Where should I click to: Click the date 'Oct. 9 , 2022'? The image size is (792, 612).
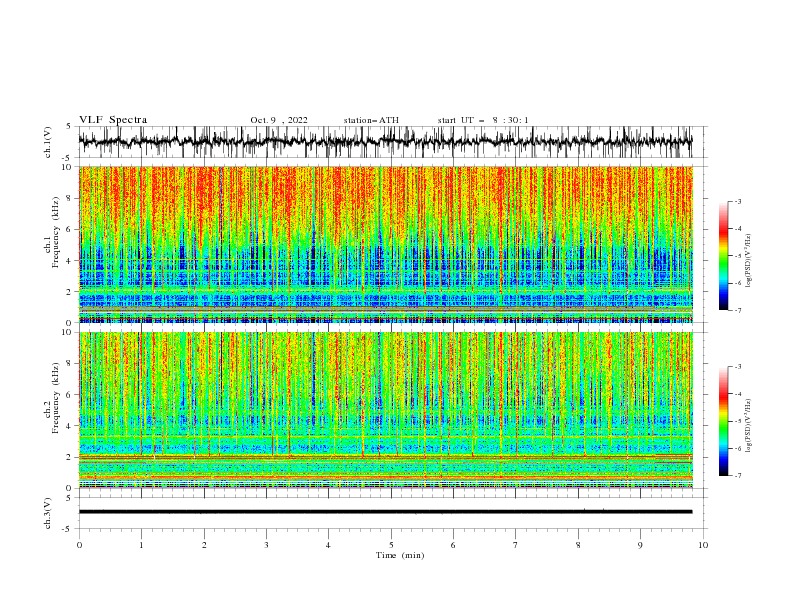tap(279, 120)
